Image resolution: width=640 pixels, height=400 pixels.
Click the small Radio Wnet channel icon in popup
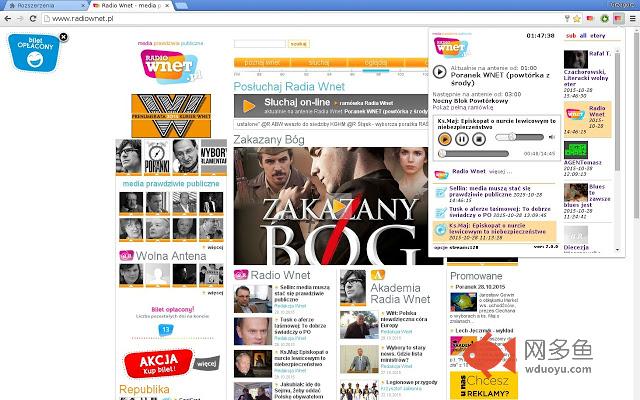441,174
